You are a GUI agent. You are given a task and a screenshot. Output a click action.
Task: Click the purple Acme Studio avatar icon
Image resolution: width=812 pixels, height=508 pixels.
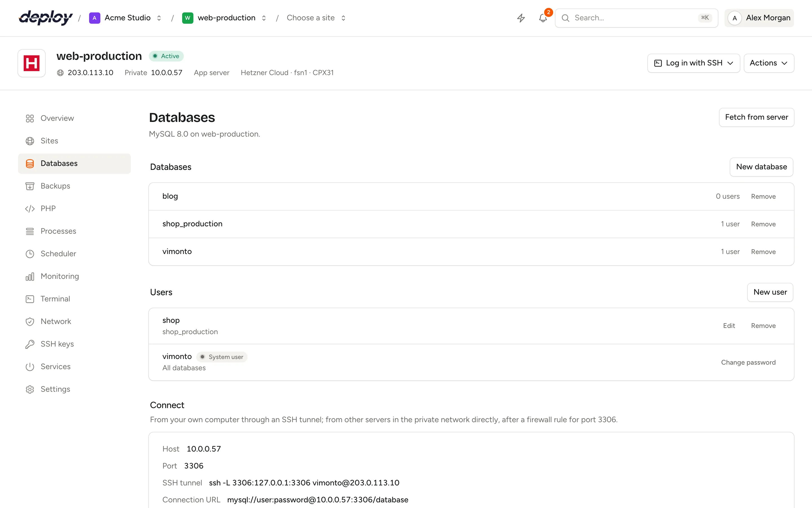point(95,18)
